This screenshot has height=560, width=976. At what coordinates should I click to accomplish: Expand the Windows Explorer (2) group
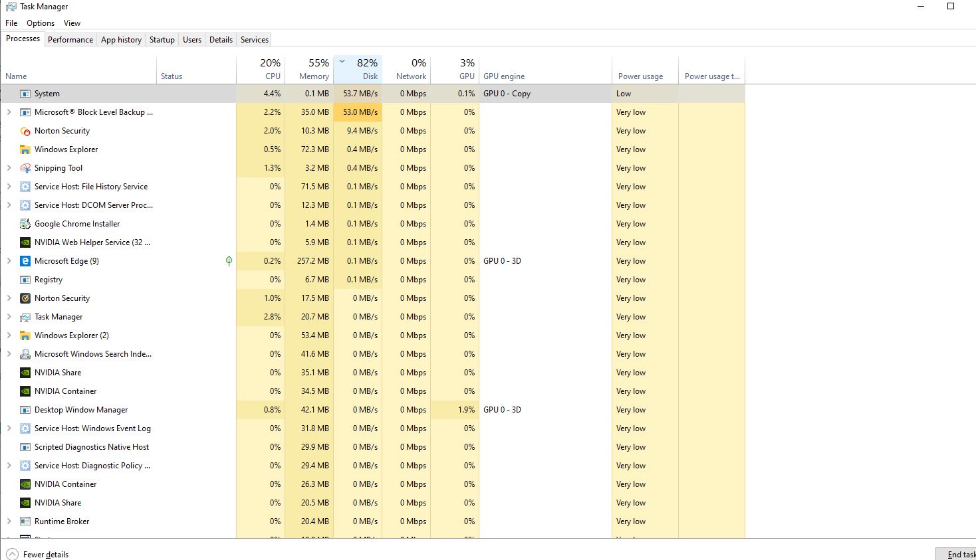9,335
